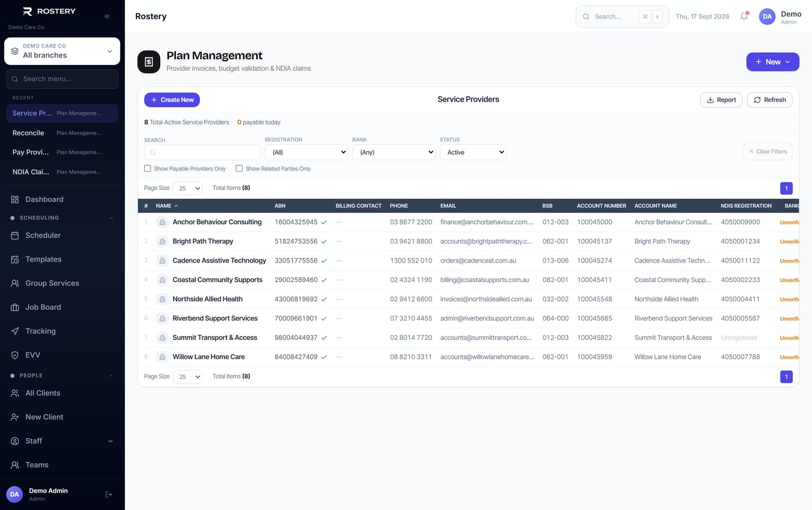Tick the Show Related Parties Only checkbox
The width and height of the screenshot is (812, 510).
point(239,168)
